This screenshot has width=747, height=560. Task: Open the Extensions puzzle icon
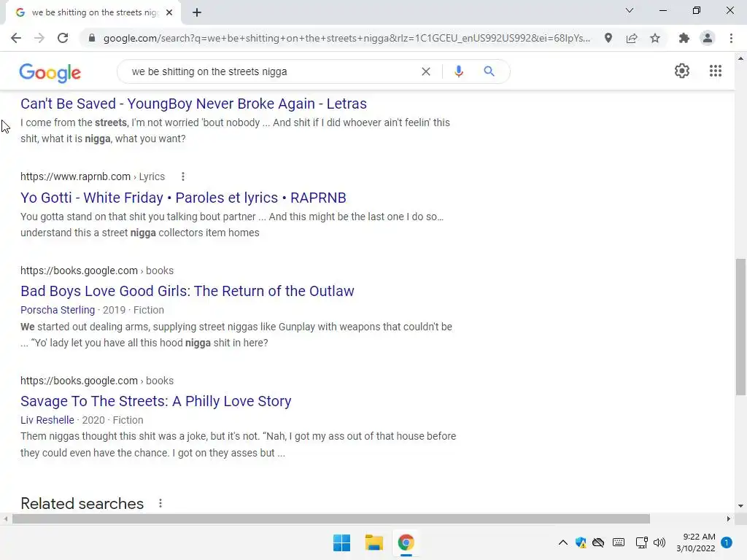point(684,38)
